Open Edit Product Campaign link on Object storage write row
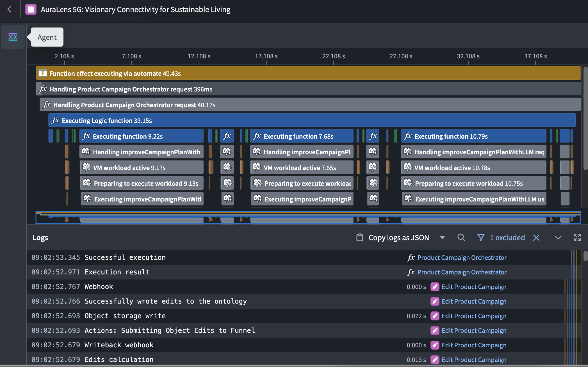 tap(474, 316)
